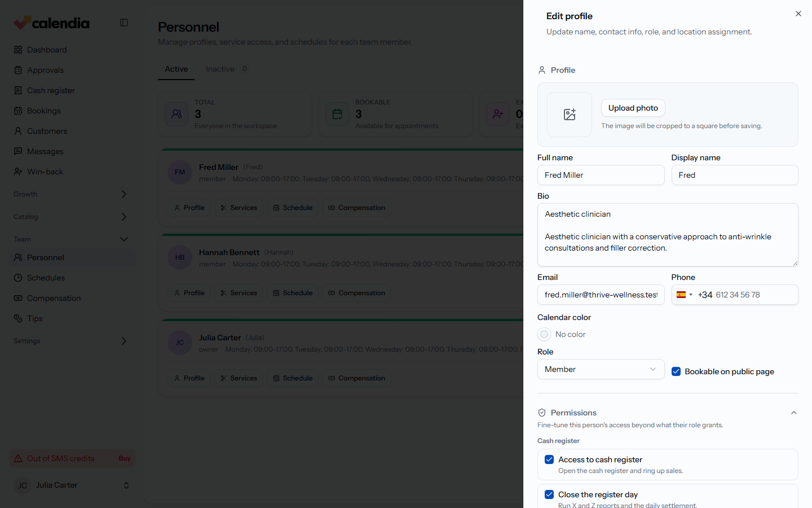
Task: Open Julia Carter's Compensation button
Action: click(x=356, y=378)
